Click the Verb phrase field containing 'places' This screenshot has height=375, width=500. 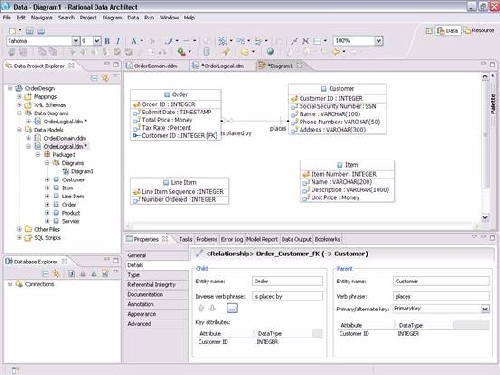pyautogui.click(x=441, y=296)
